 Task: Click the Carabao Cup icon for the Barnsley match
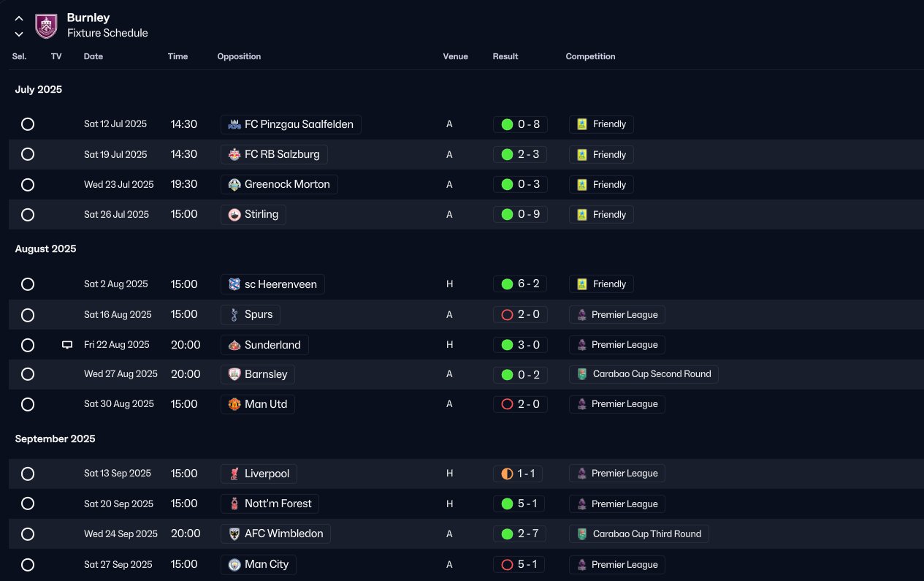[582, 374]
